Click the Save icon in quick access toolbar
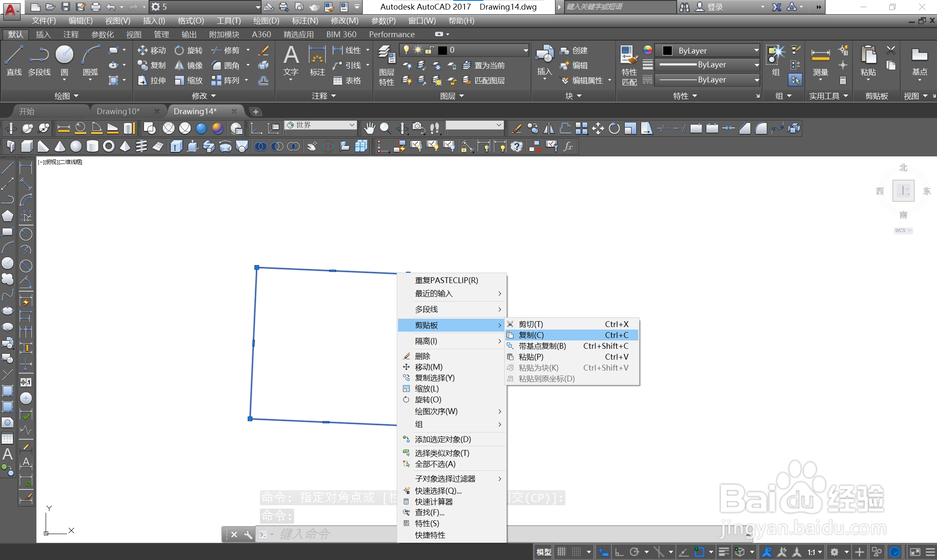 point(65,7)
